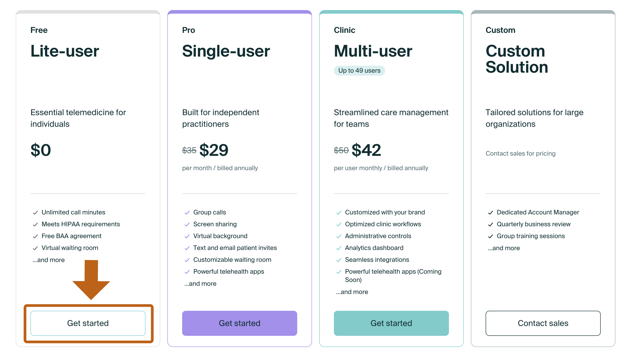Click the $29 Pro plan price
This screenshot has width=632, height=364.
point(214,150)
